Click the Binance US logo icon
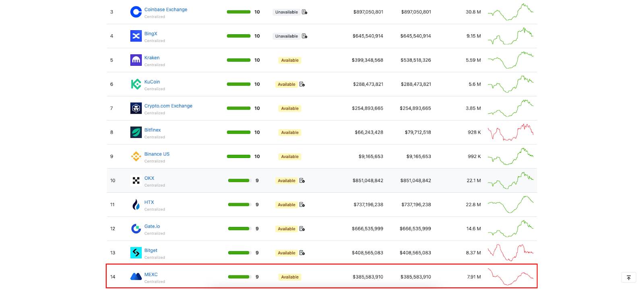644x289 pixels. (x=136, y=156)
